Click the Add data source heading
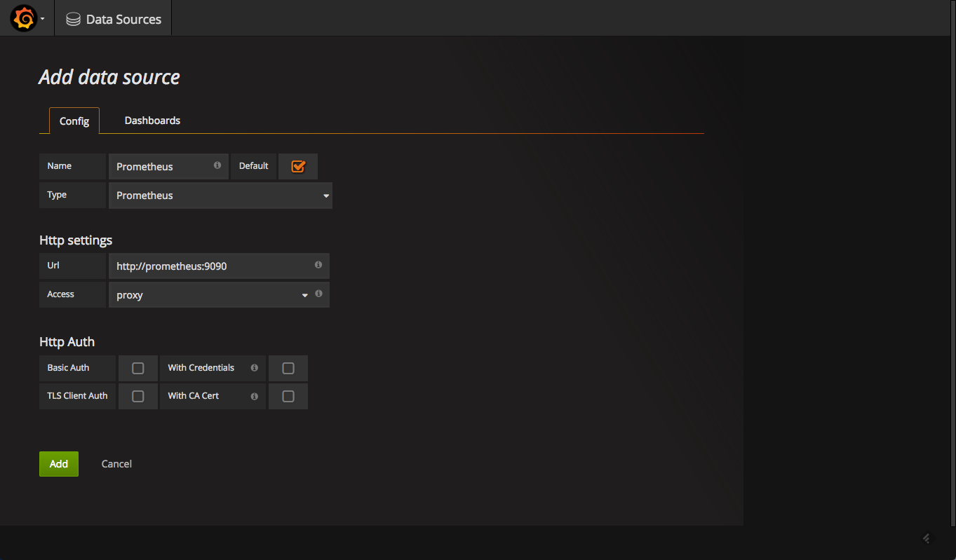956x560 pixels. [x=109, y=77]
